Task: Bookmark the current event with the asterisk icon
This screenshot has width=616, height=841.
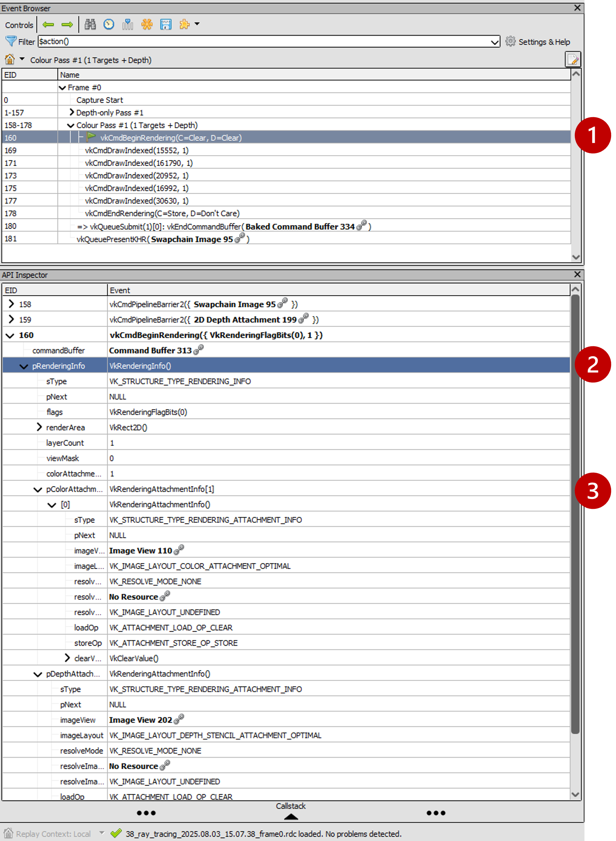Action: click(147, 24)
